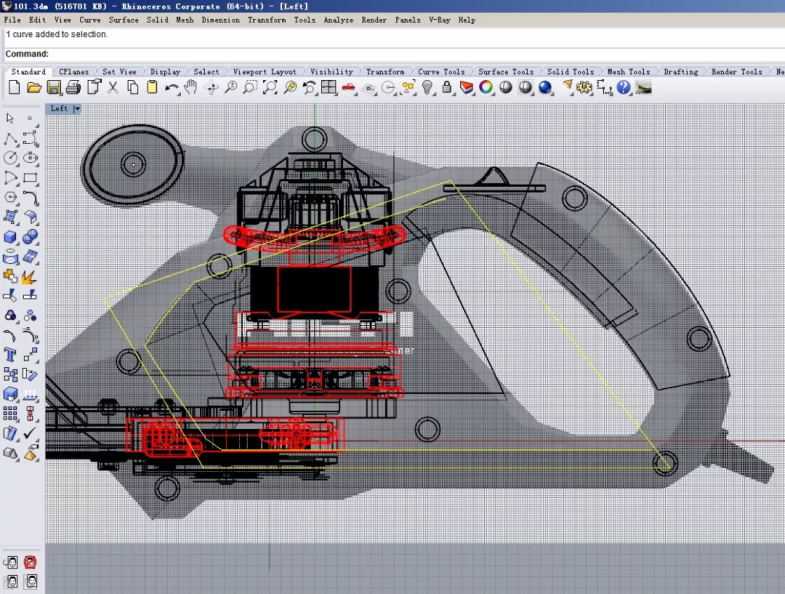Select the Text object tool
785x594 pixels.
(x=11, y=354)
